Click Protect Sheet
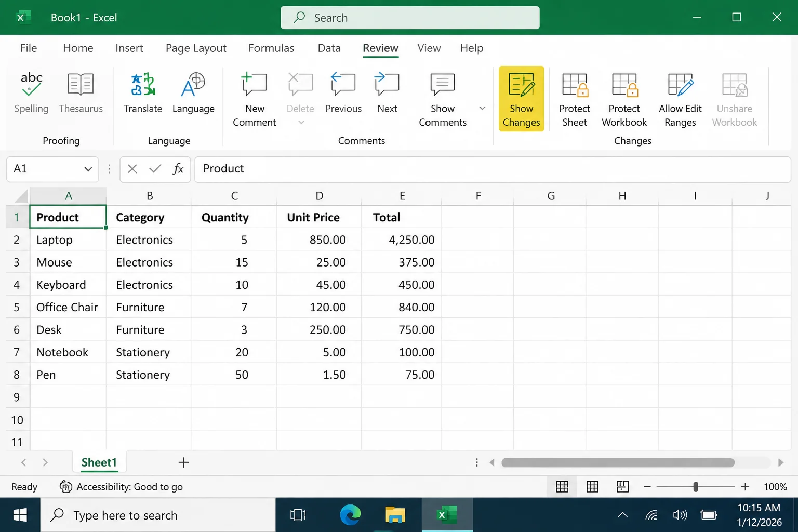This screenshot has width=798, height=532. point(575,100)
